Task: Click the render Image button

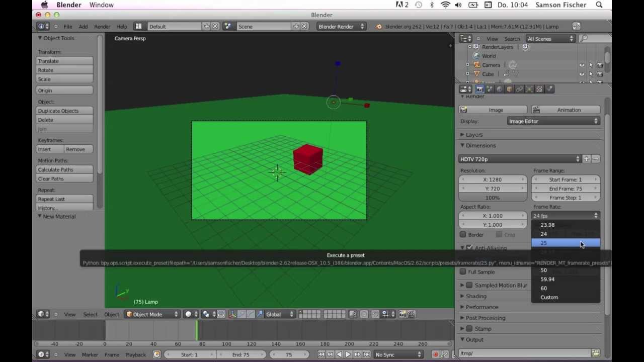Action: pos(493,110)
